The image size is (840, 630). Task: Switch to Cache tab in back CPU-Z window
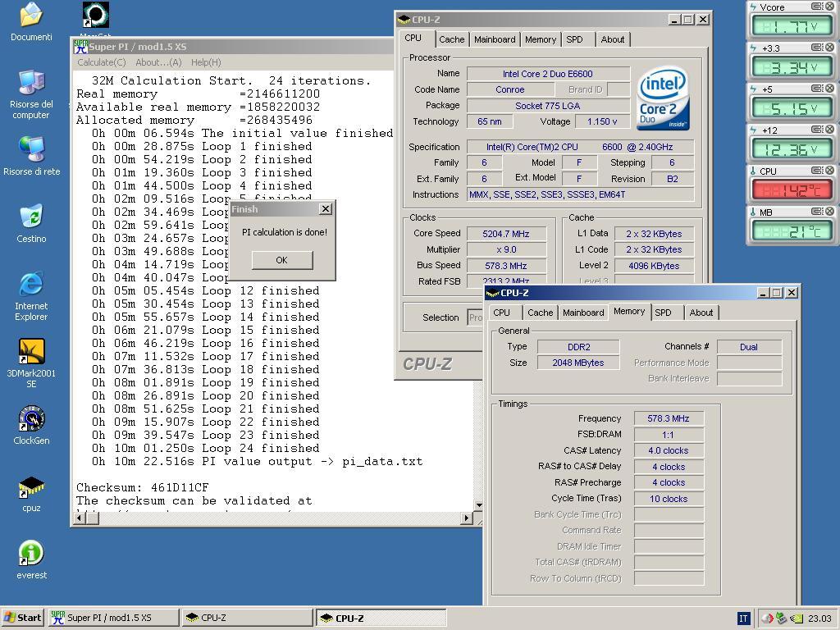pos(452,39)
